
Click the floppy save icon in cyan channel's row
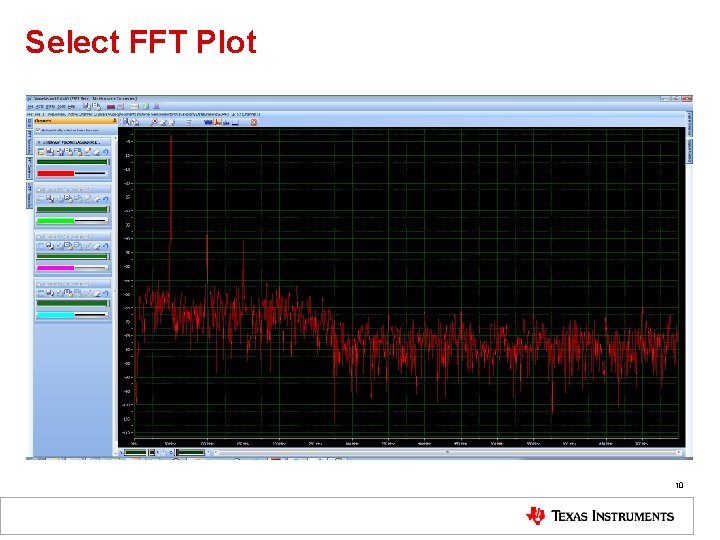[x=50, y=293]
